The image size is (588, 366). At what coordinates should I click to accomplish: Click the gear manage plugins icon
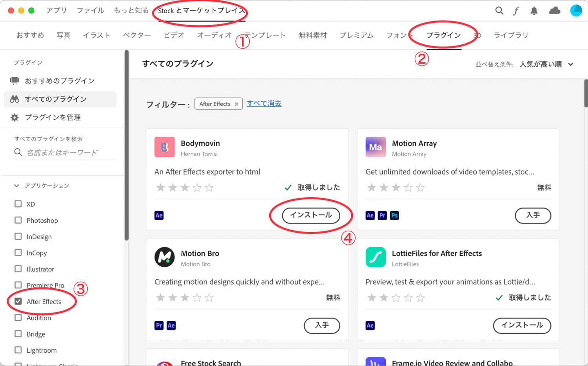tap(15, 117)
